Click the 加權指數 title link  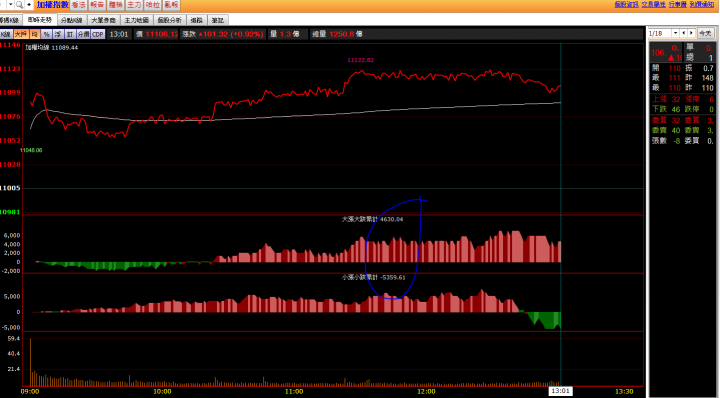(x=53, y=5)
